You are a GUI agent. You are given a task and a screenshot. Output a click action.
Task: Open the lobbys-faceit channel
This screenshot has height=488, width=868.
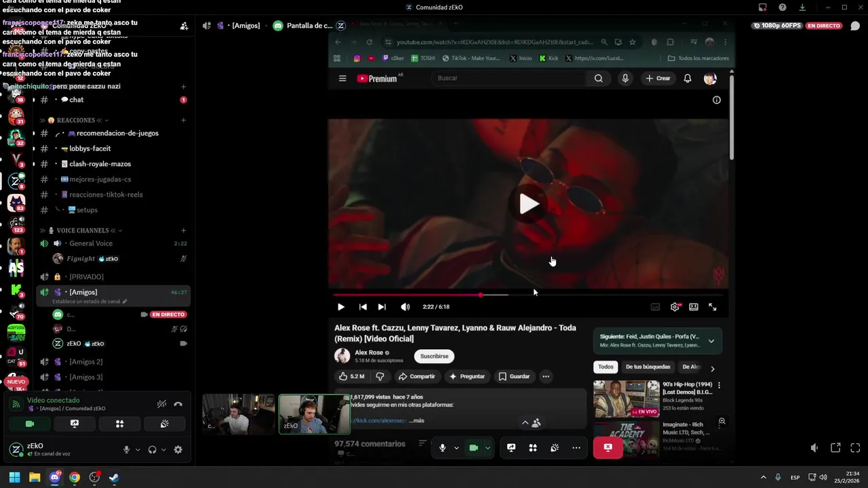pyautogui.click(x=112, y=148)
